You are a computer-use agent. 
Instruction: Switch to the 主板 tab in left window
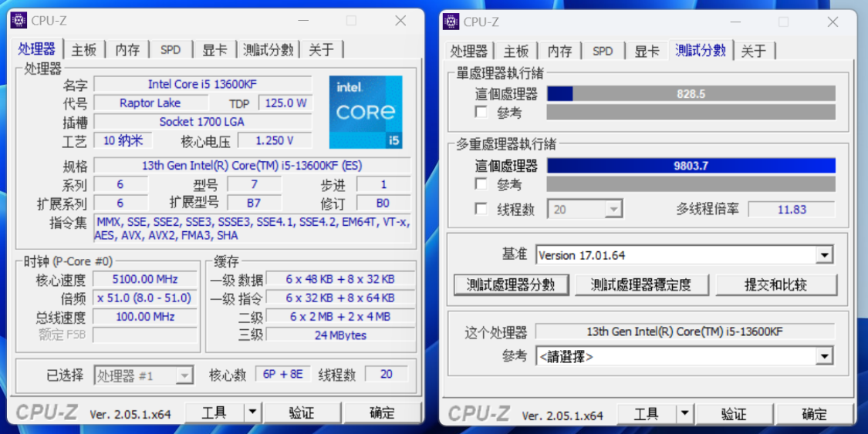coord(84,50)
